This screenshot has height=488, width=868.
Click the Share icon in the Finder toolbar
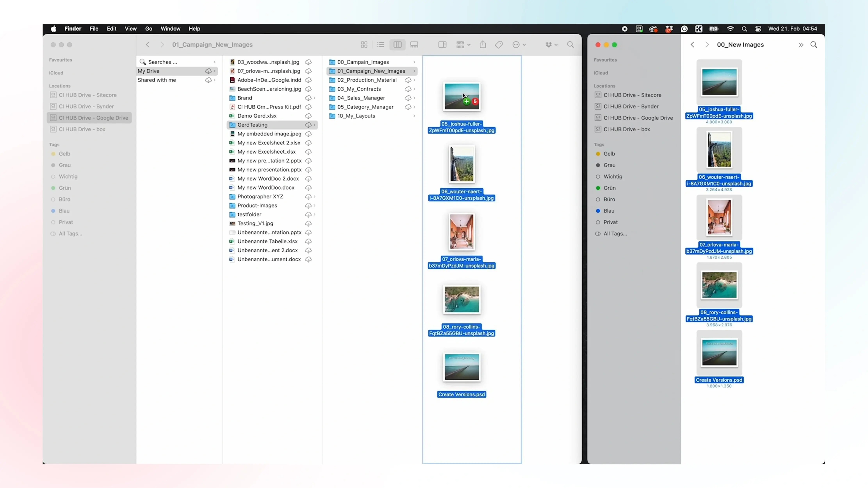[483, 45]
